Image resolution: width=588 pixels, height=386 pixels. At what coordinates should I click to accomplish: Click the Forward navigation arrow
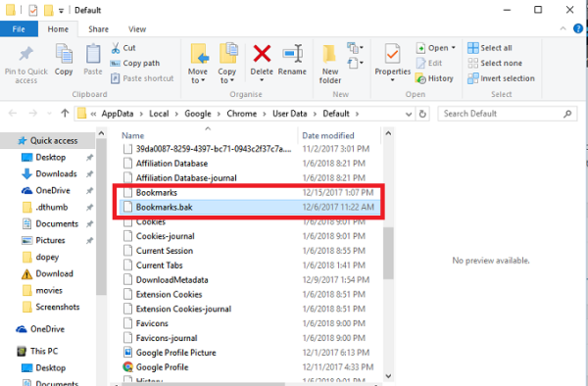point(33,114)
